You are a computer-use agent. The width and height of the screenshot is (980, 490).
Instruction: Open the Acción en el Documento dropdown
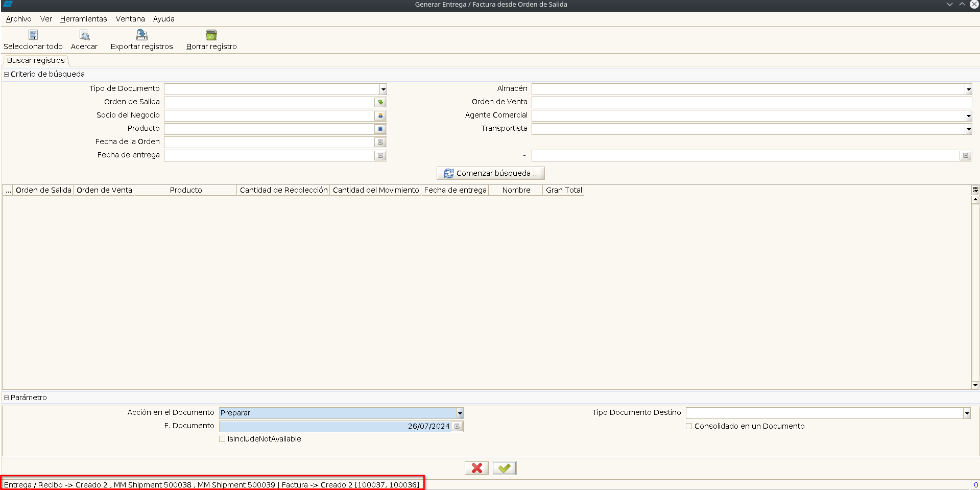(460, 413)
